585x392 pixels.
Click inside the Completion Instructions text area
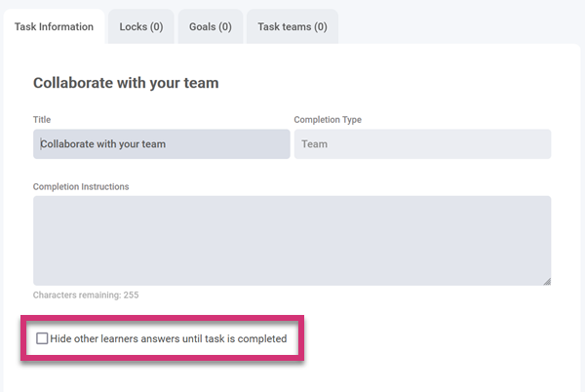click(292, 240)
